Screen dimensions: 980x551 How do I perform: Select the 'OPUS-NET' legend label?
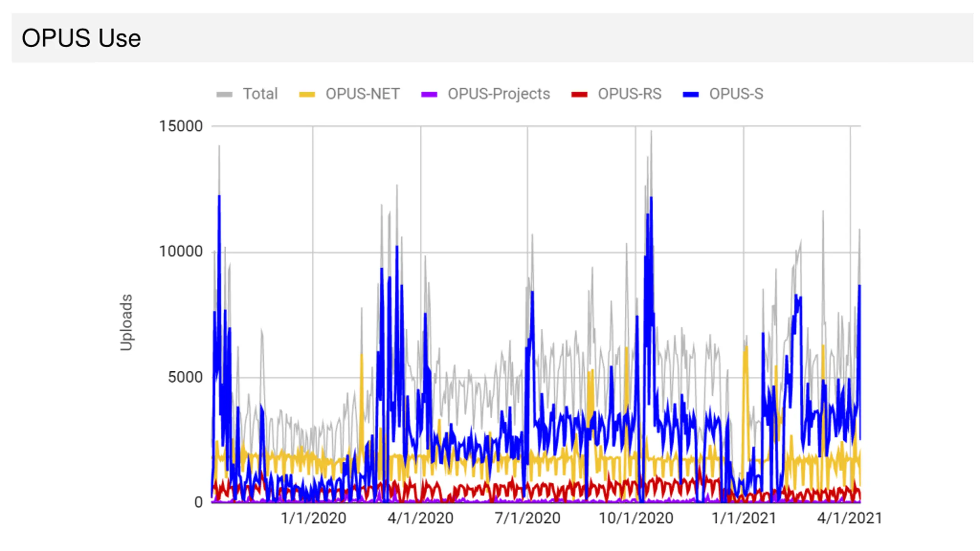(x=363, y=94)
